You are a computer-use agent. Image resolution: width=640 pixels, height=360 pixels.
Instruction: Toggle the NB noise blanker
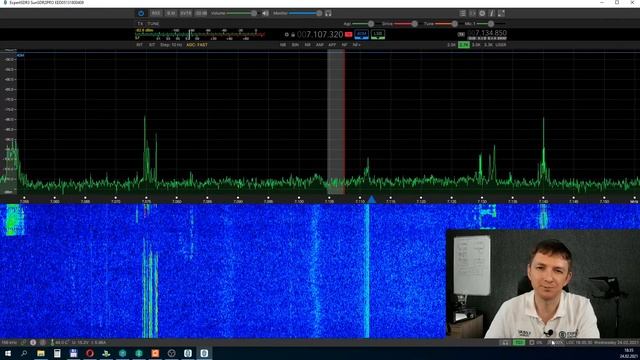coord(283,45)
